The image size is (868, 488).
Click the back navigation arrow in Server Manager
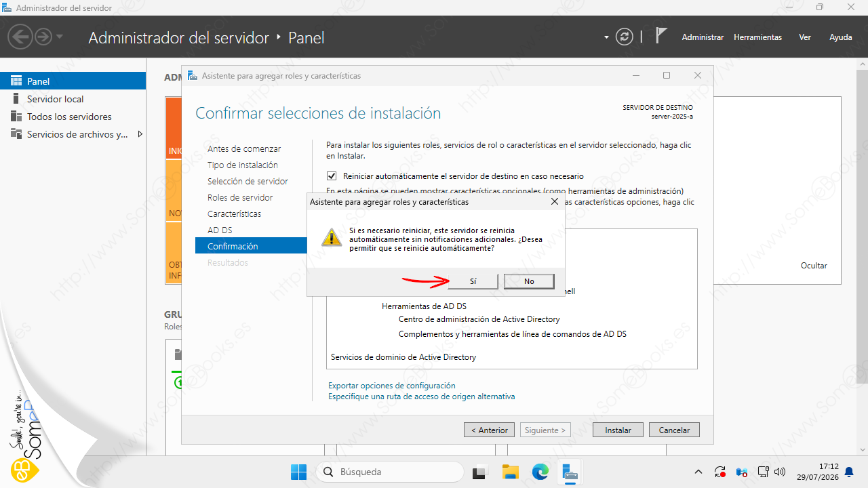click(x=22, y=37)
